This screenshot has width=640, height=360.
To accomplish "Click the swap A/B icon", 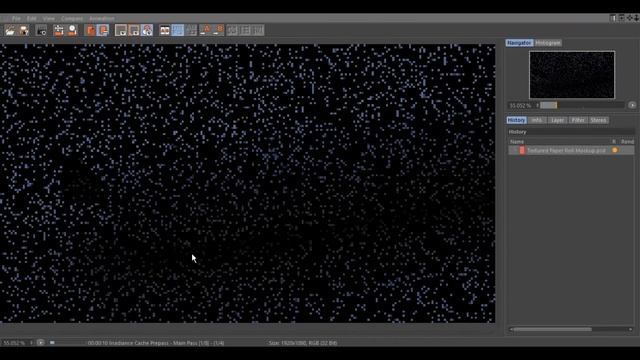I will click(x=191, y=30).
